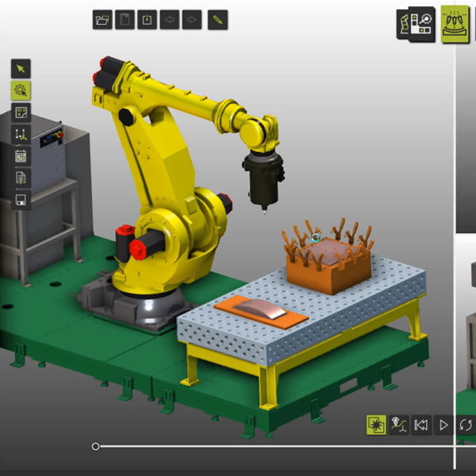Switch to the green spray process tab

(455, 24)
